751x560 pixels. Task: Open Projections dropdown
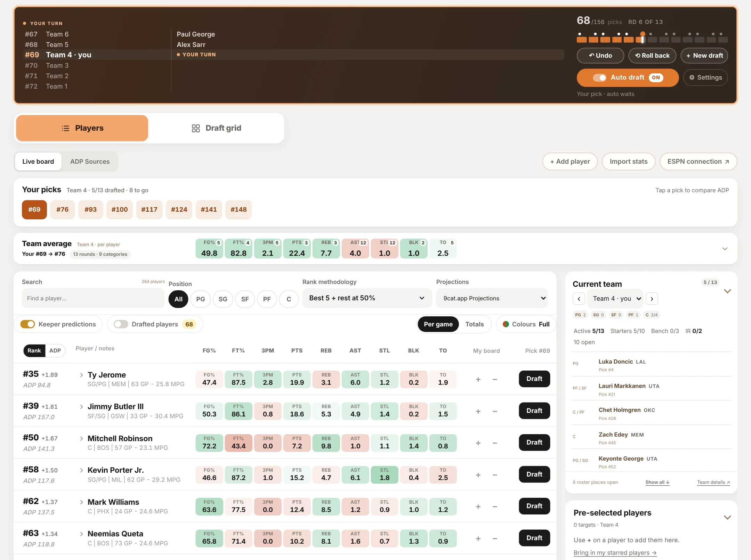point(492,298)
